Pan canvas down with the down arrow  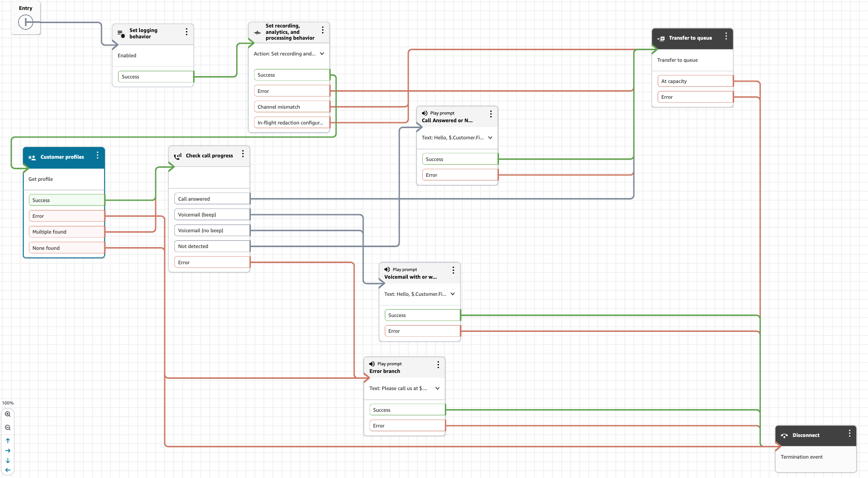pos(8,460)
